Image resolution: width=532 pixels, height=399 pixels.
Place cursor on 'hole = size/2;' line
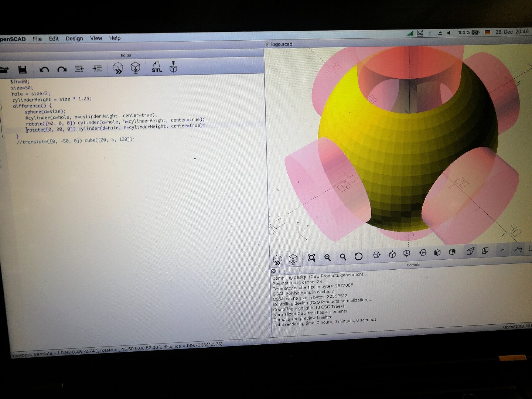31,94
